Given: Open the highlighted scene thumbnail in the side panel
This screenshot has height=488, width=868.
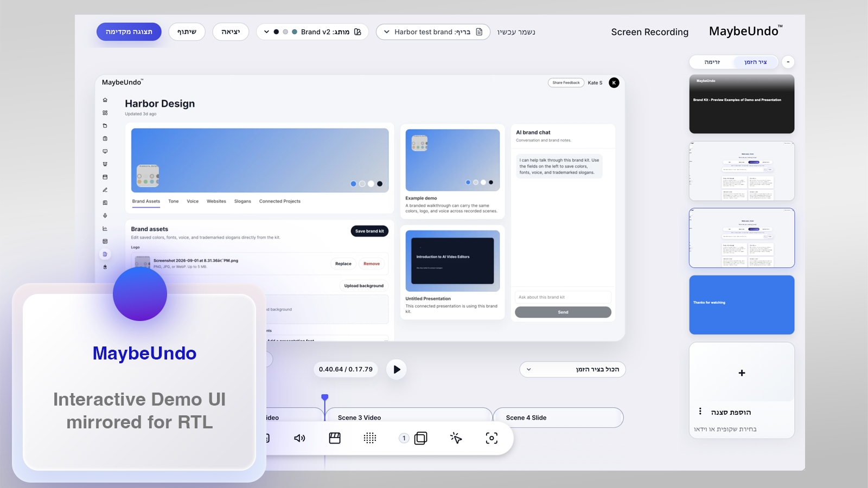Looking at the screenshot, I should click(x=742, y=238).
